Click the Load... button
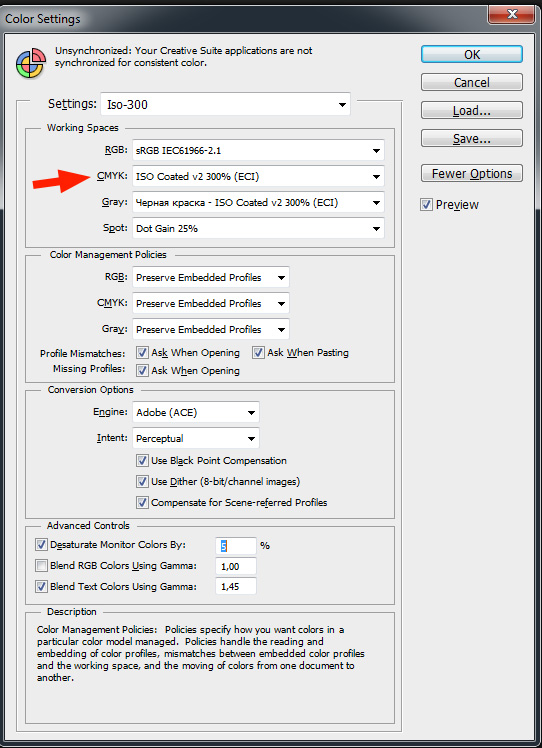This screenshot has height=748, width=542. 471,111
